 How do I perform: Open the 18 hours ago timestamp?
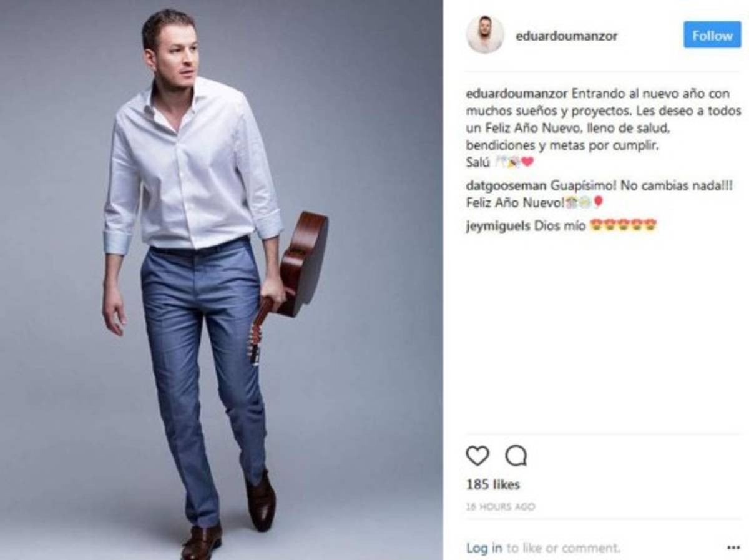(501, 507)
